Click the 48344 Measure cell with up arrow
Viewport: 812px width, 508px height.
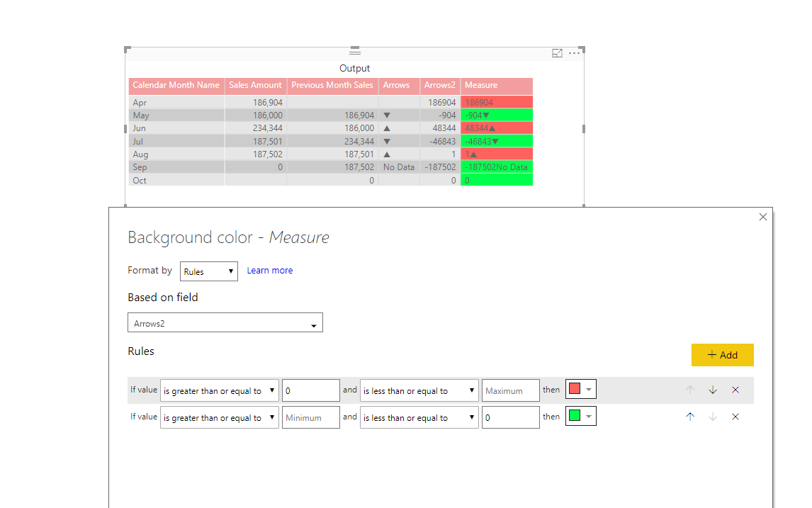pyautogui.click(x=497, y=128)
